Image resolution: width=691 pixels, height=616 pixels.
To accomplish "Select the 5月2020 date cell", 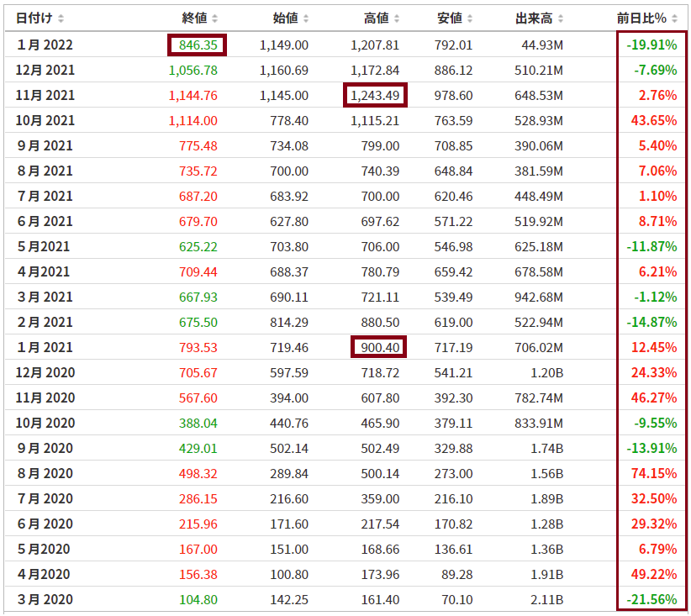I will (x=43, y=549).
